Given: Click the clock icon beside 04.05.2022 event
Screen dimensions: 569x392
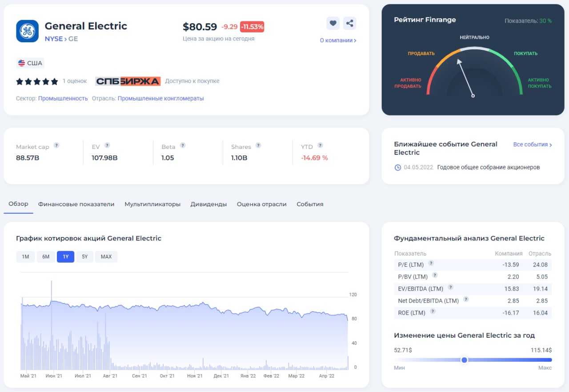Looking at the screenshot, I should pos(397,168).
